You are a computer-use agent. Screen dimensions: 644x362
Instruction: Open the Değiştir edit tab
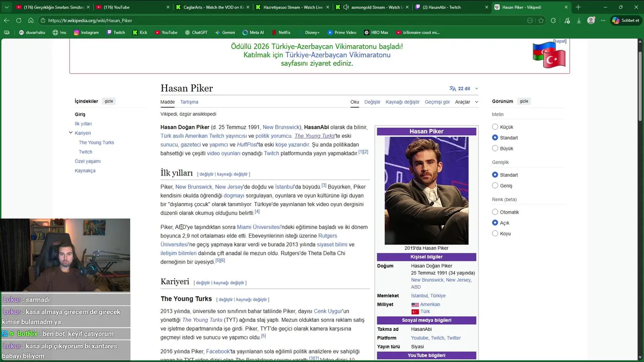pyautogui.click(x=372, y=102)
